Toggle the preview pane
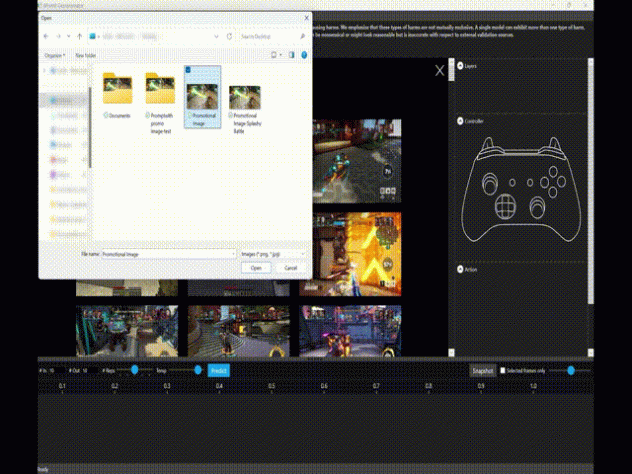This screenshot has height=474, width=632. (291, 55)
